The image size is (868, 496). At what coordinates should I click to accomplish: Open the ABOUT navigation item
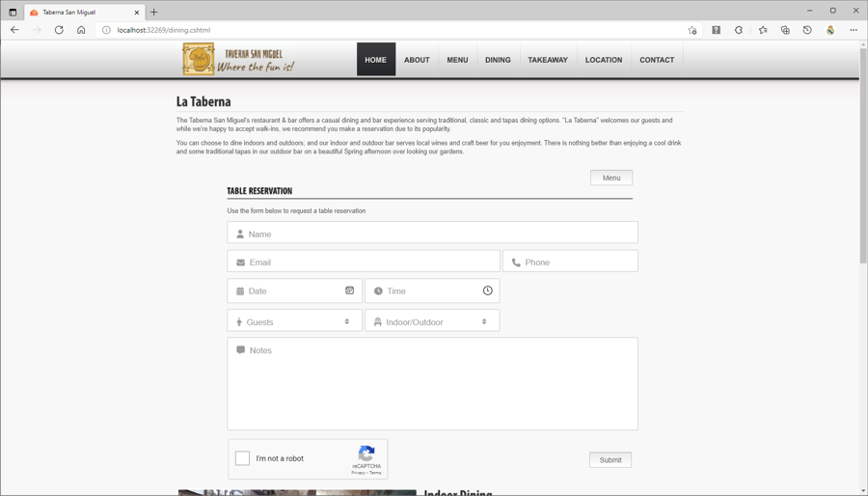417,59
